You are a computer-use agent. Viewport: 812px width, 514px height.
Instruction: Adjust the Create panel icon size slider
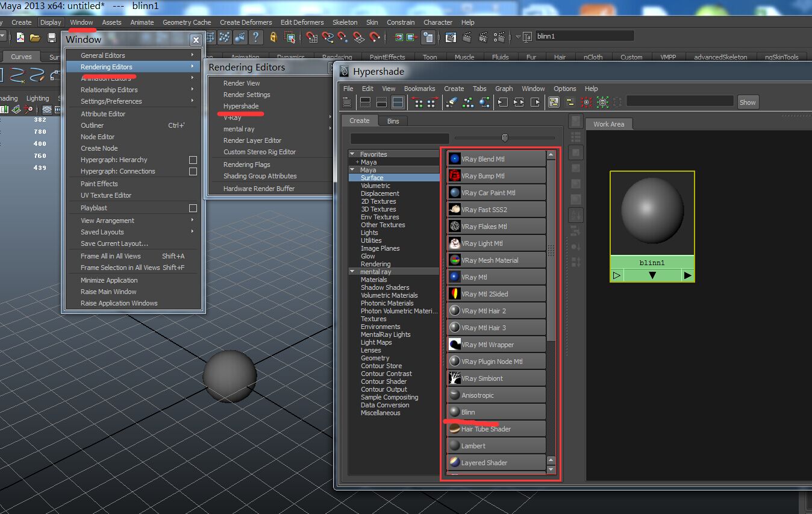pos(505,138)
